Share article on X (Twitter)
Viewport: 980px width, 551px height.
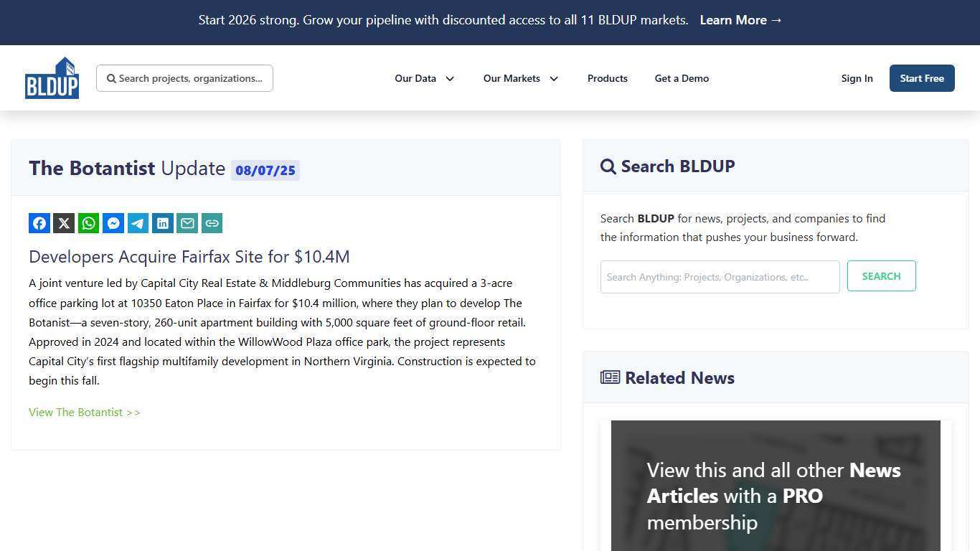(64, 223)
